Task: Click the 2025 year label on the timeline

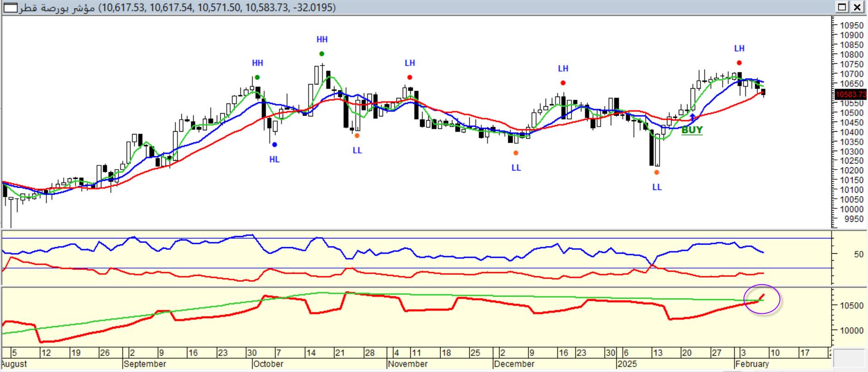Action: [627, 364]
